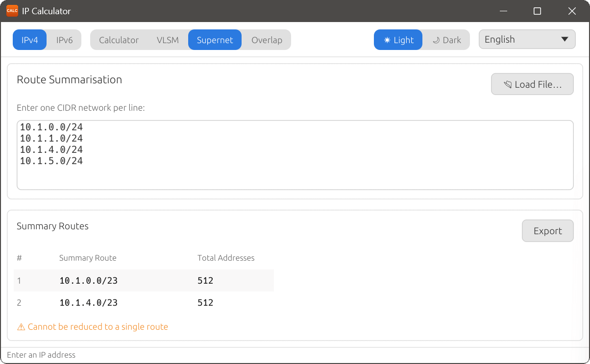Viewport: 590px width, 364px height.
Task: Close the IP Calculator window
Action: [571, 11]
